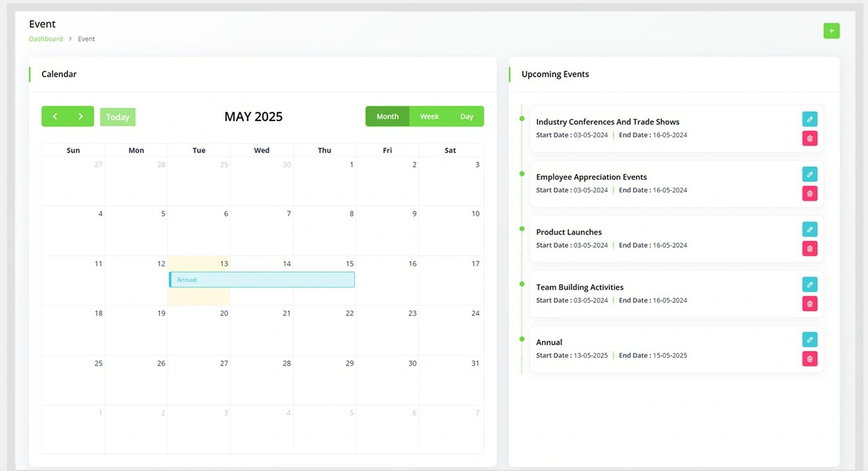Image resolution: width=868 pixels, height=471 pixels.
Task: Open the Dashboard breadcrumb link
Action: click(x=46, y=39)
